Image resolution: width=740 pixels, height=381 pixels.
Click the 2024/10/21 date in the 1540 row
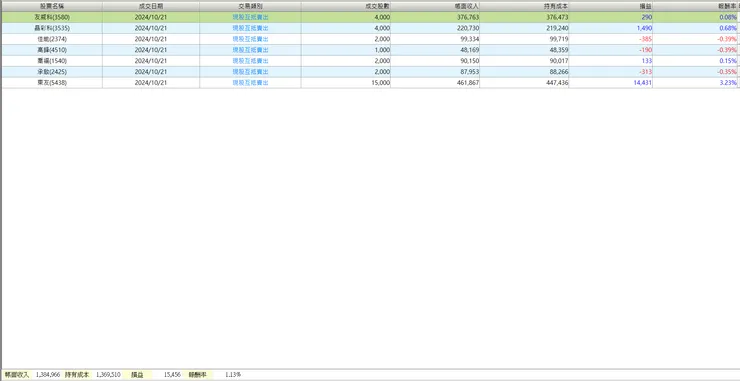tap(151, 60)
